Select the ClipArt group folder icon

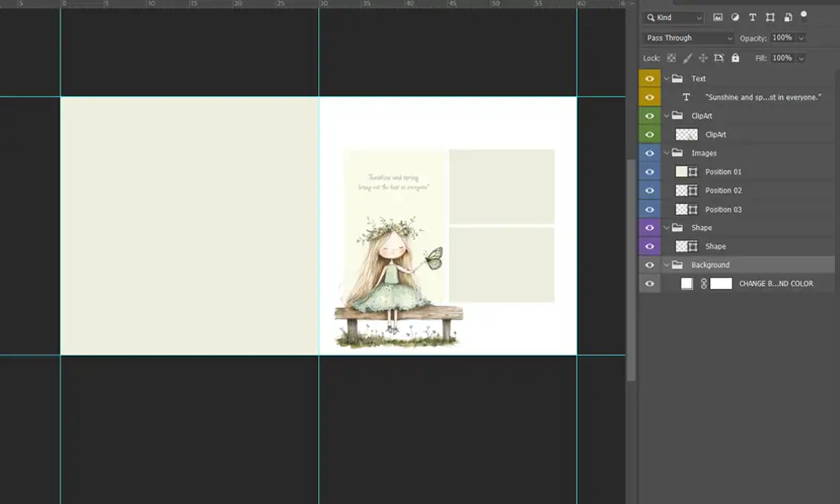(x=678, y=115)
